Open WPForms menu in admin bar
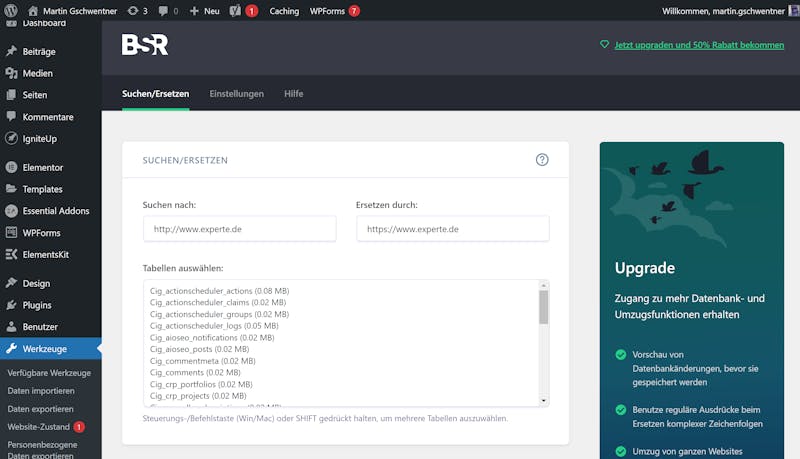Screen dimensions: 800x459 tap(327, 11)
